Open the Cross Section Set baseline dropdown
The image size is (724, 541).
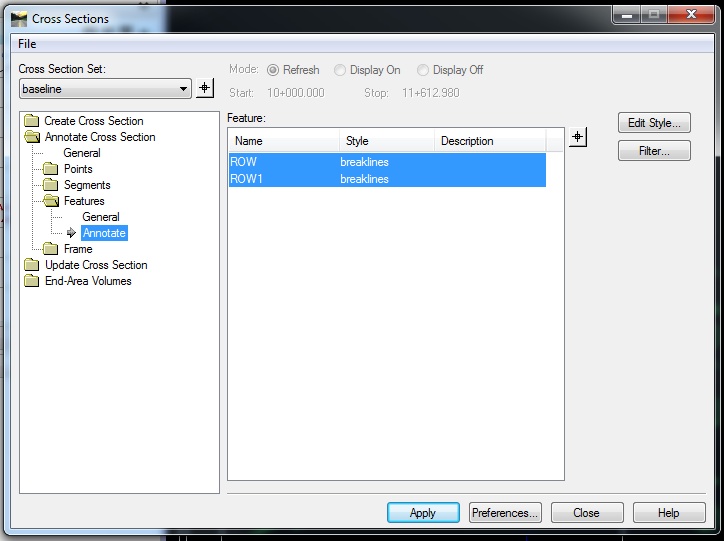point(105,89)
